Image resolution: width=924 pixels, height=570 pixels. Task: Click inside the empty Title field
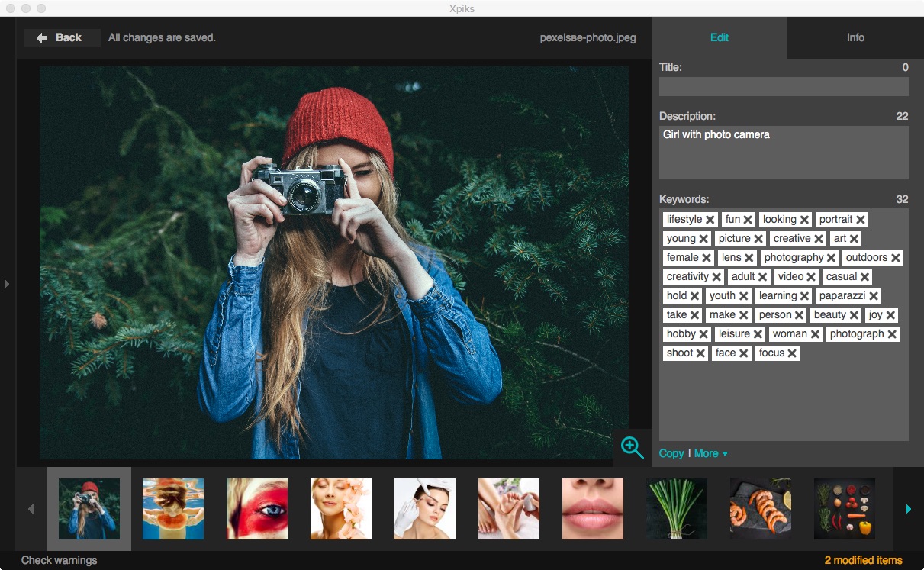783,86
